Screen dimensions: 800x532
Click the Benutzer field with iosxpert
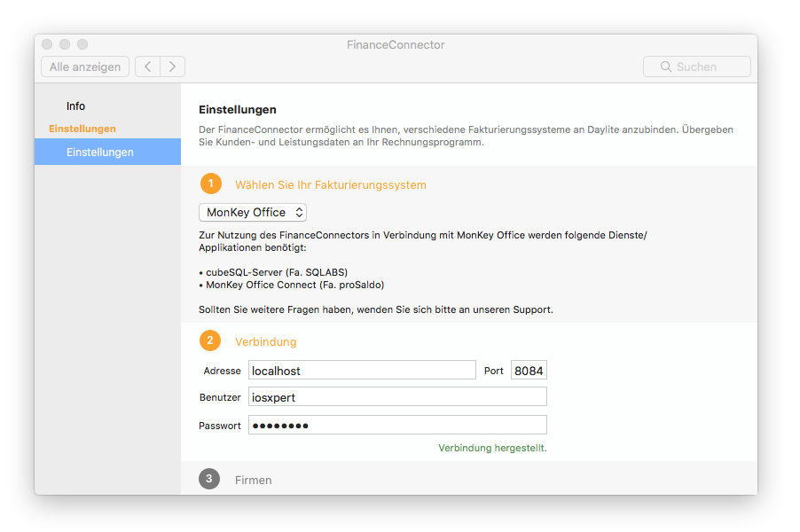397,397
